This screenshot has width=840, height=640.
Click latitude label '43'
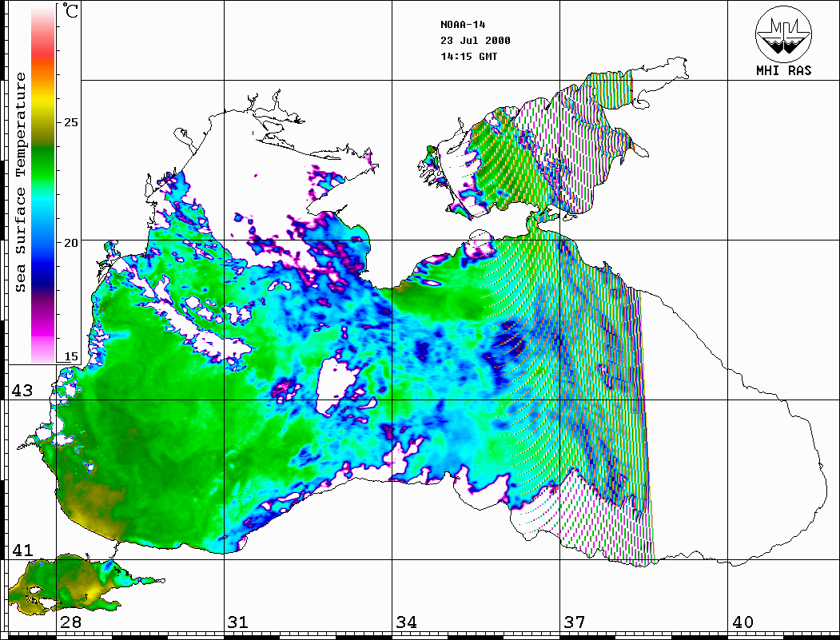coord(22,391)
